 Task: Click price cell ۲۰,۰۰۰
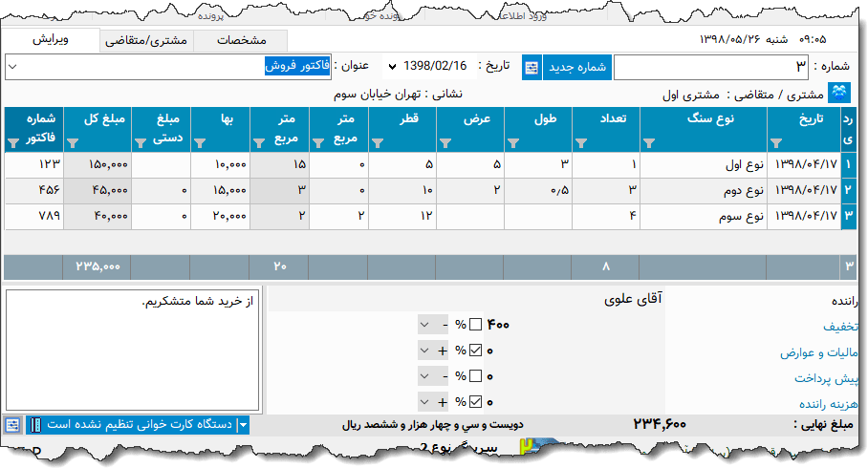click(220, 216)
